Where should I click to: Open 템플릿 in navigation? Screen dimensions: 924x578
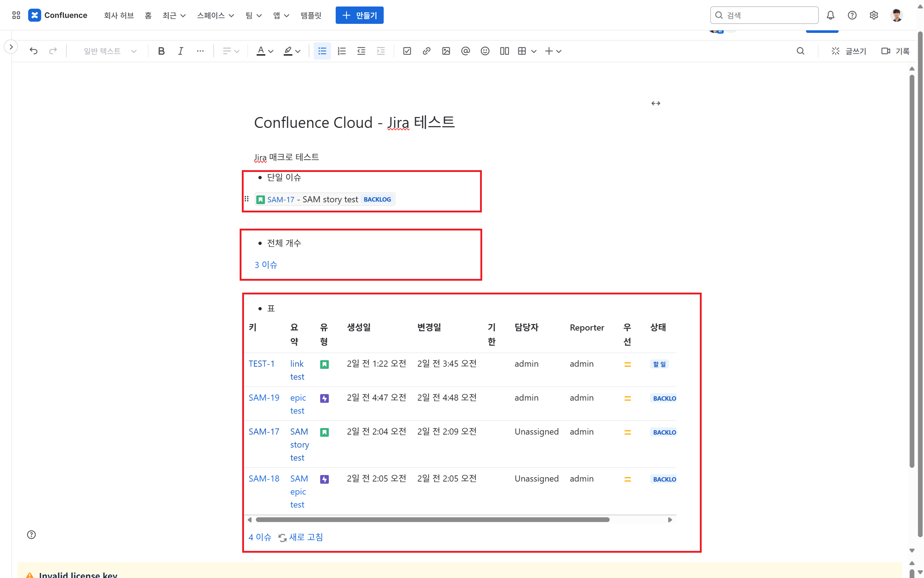click(x=311, y=15)
